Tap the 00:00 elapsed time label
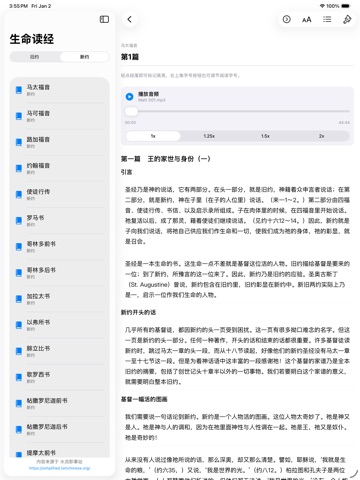 [x=130, y=123]
